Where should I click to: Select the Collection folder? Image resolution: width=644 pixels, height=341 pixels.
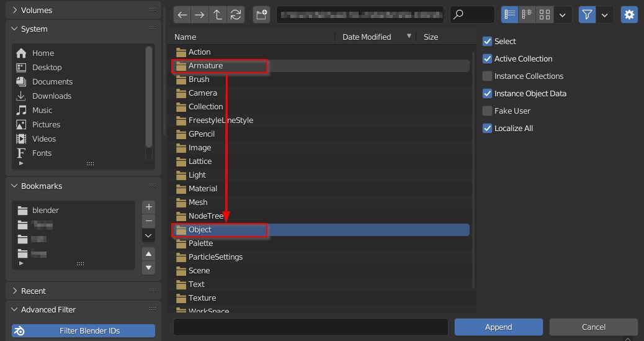(x=321, y=107)
